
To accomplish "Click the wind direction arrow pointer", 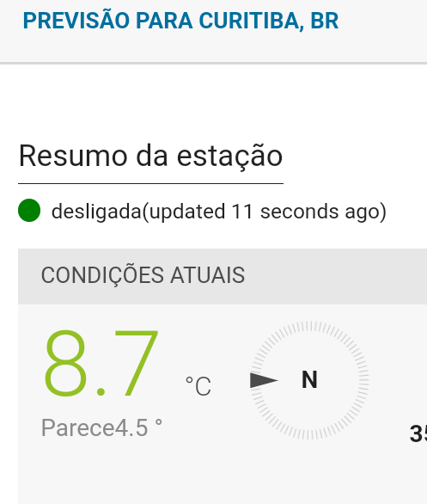I will [x=264, y=380].
